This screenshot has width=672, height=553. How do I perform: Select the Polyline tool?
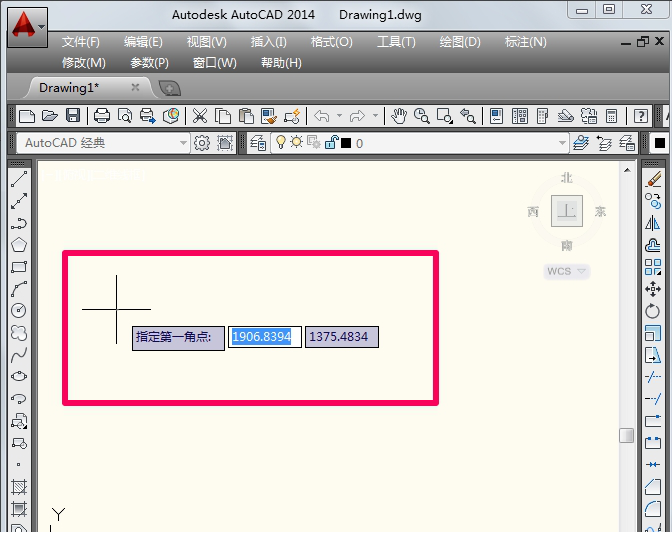click(x=19, y=223)
